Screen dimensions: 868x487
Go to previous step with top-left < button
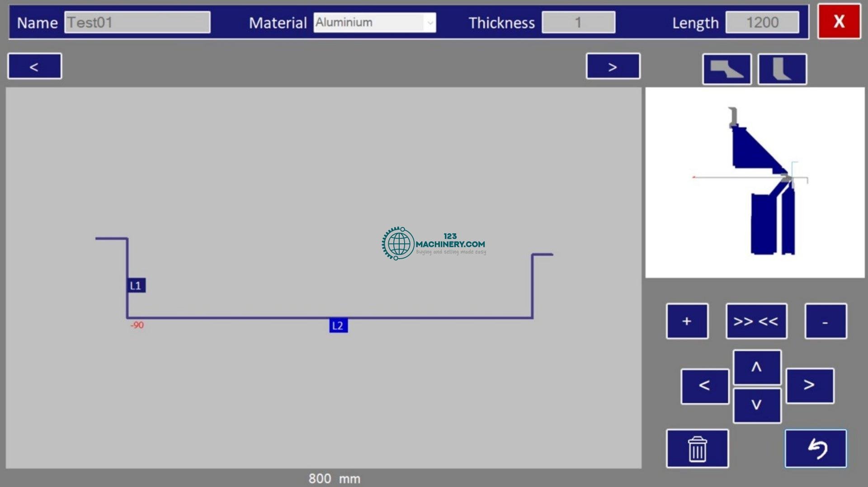[34, 66]
